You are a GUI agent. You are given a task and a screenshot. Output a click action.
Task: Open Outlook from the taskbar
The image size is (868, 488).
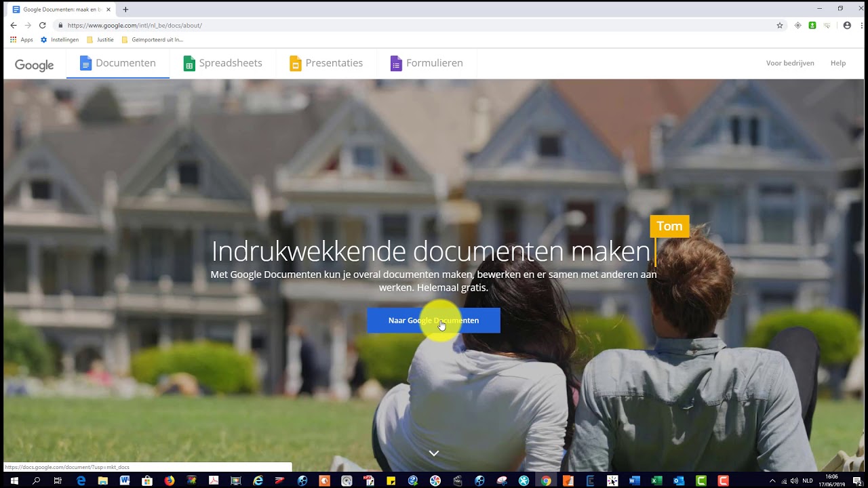pos(679,481)
